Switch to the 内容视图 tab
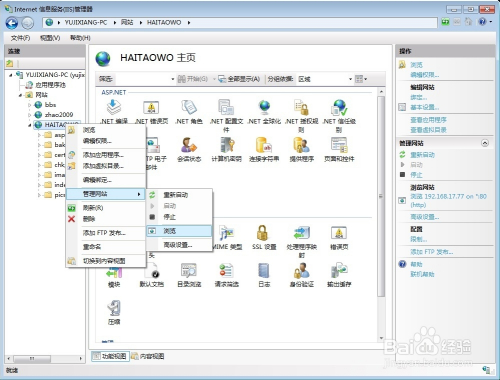This screenshot has width=500, height=380. pos(148,356)
